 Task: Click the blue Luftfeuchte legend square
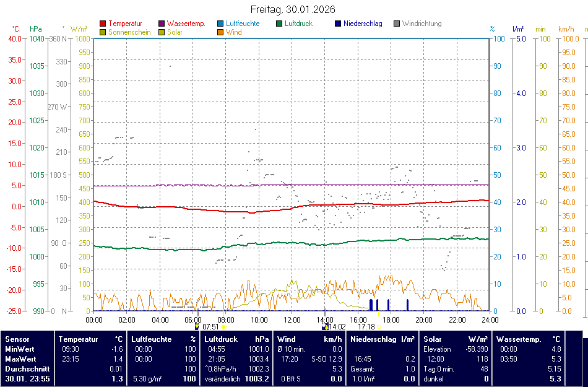point(220,24)
